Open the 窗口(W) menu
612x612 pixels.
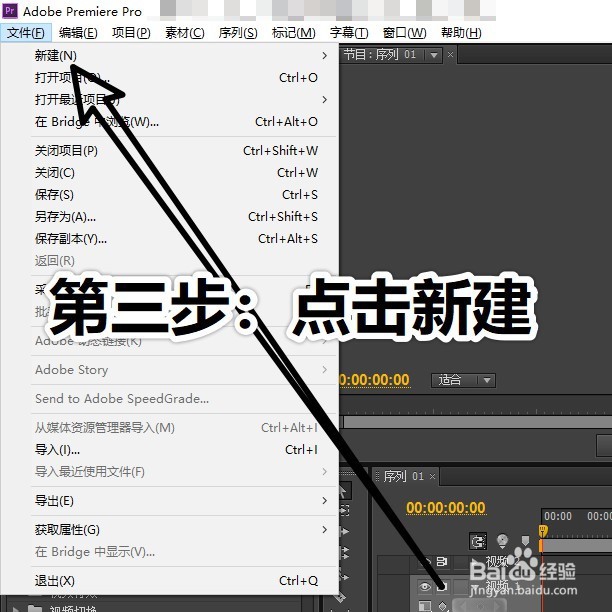click(404, 32)
